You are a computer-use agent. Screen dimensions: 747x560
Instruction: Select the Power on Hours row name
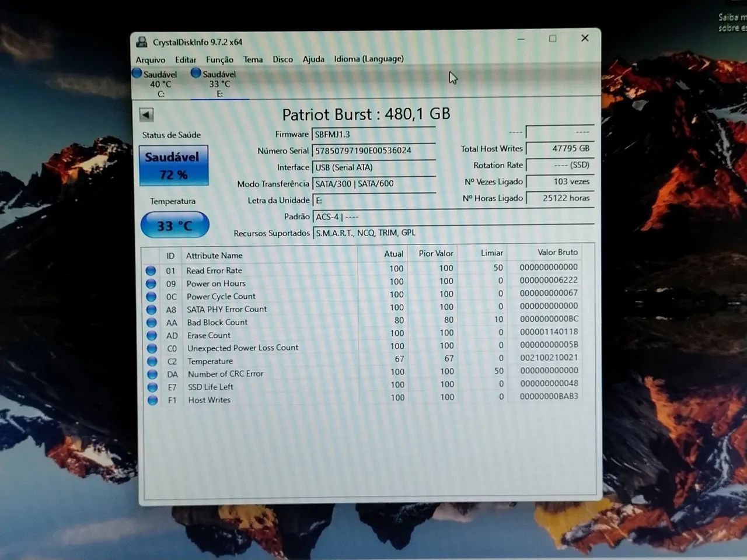click(x=216, y=283)
